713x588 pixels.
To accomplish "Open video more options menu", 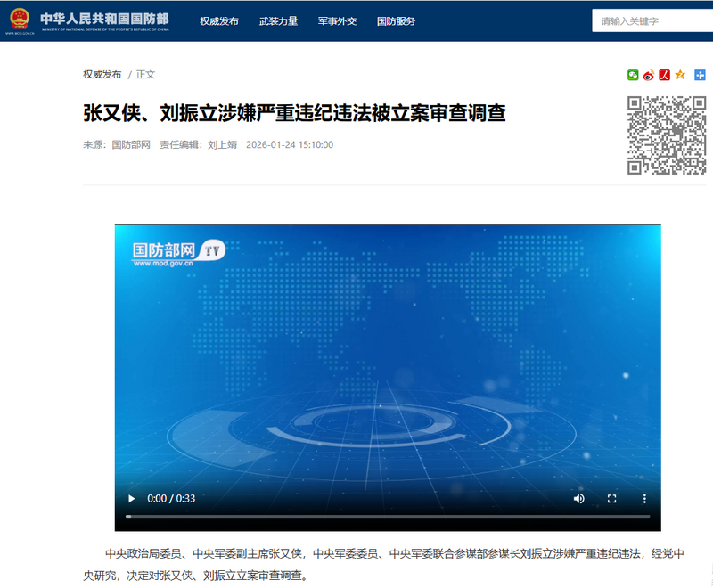I will tap(644, 499).
